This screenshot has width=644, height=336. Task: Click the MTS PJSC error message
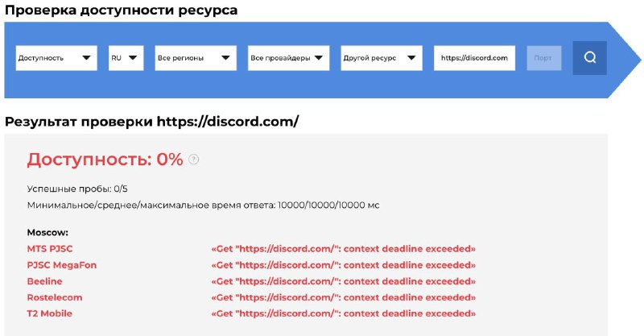[343, 249]
